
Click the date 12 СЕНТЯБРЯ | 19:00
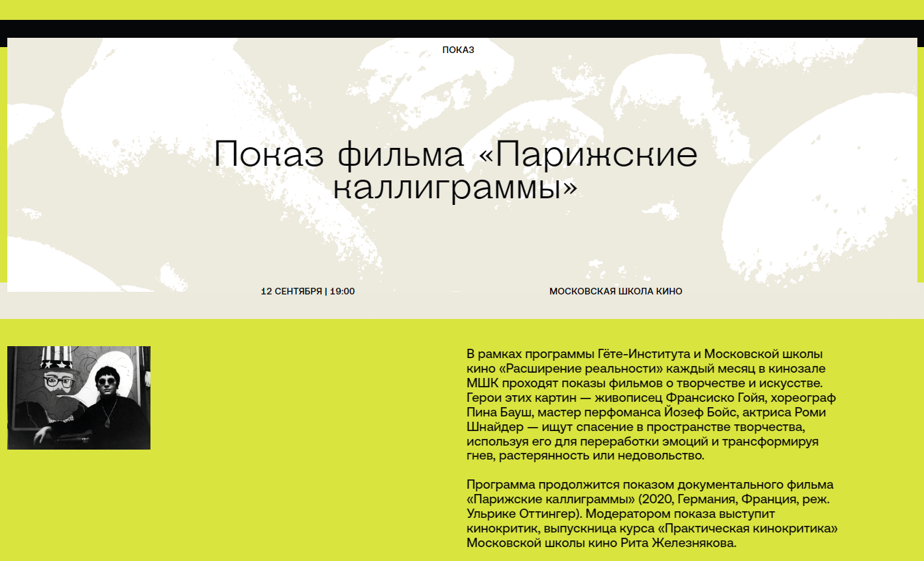tap(308, 291)
